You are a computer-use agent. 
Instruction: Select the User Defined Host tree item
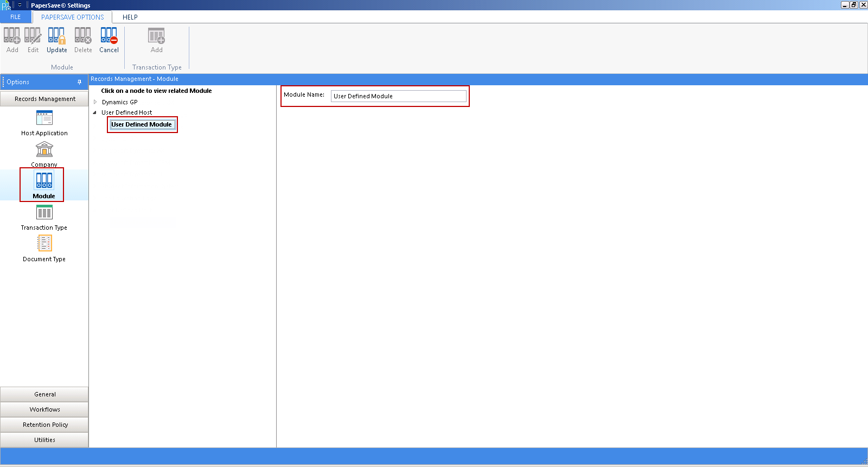127,112
